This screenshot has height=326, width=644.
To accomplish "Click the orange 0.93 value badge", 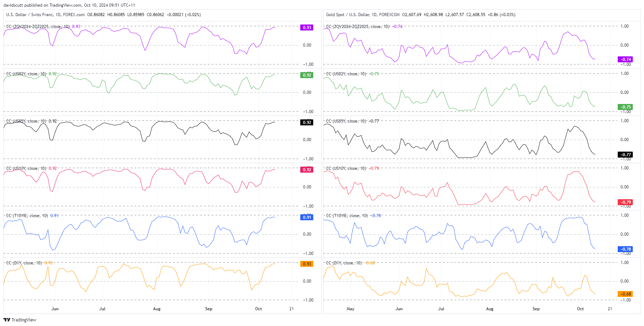I will coord(307,264).
